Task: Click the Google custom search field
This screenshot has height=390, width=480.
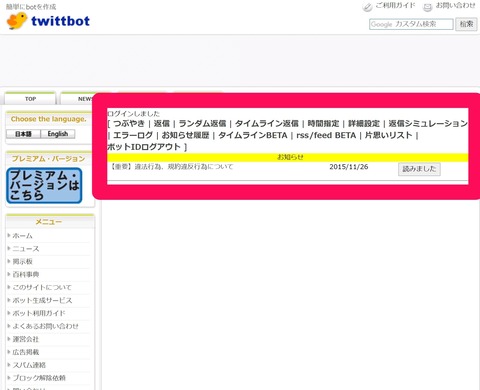Action: pyautogui.click(x=411, y=24)
